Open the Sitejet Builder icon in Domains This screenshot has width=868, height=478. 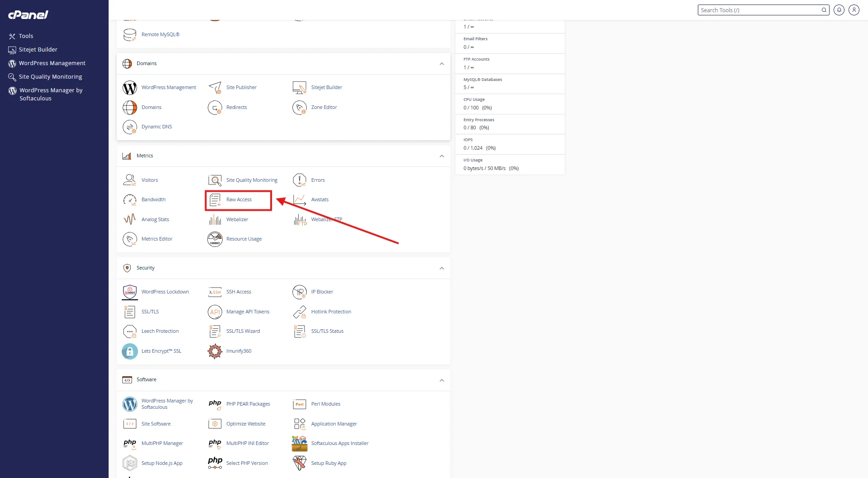(300, 87)
